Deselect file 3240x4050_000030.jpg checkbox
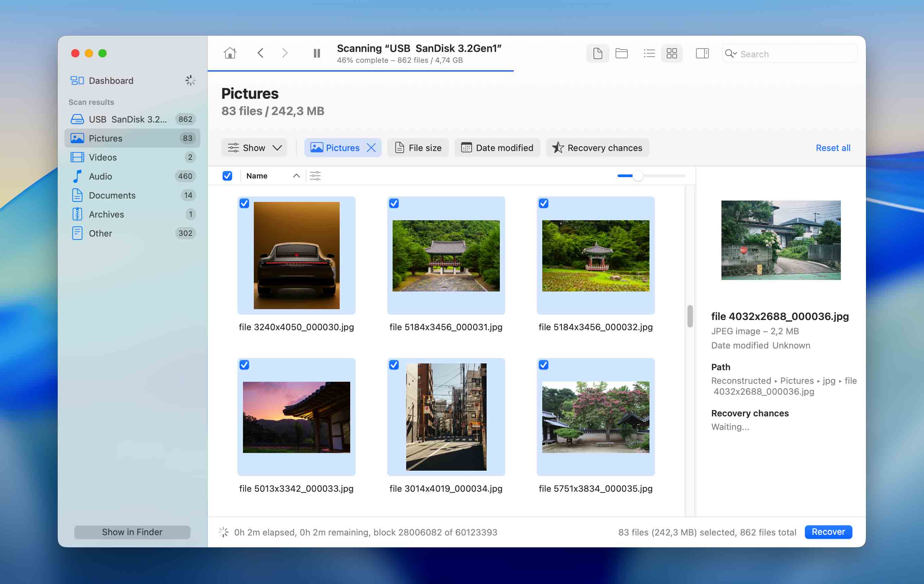Viewport: 924px width, 584px height. pyautogui.click(x=244, y=203)
